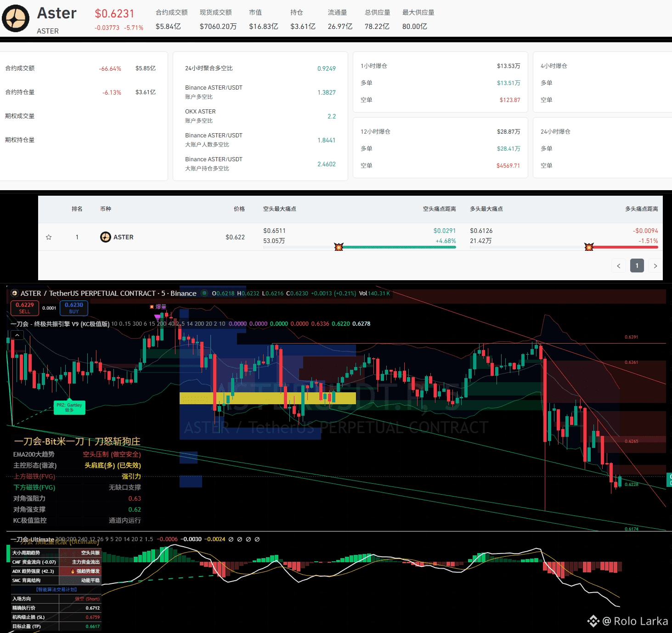Click the 0.6230 BUY button

pos(74,308)
